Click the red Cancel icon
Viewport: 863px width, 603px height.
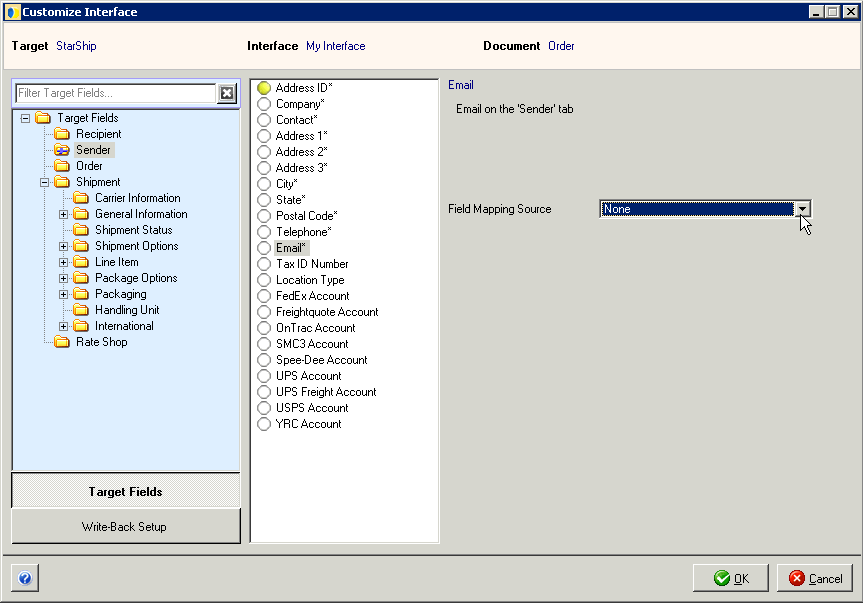(x=795, y=578)
